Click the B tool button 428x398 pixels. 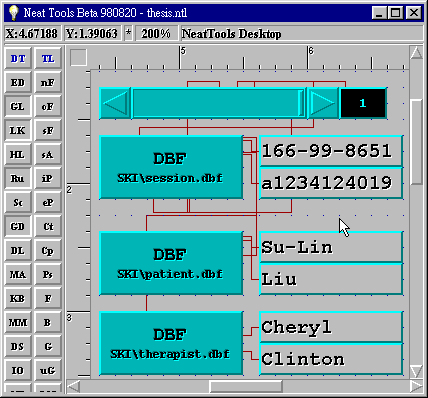tap(48, 322)
